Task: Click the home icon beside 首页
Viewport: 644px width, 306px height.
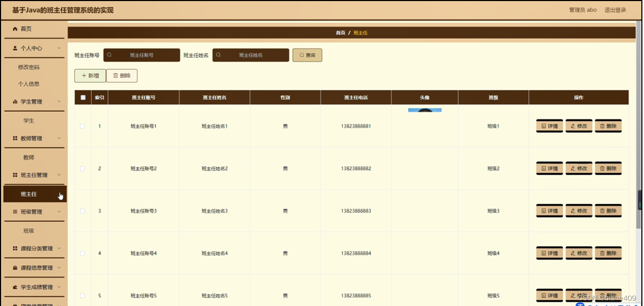Action: [15, 29]
